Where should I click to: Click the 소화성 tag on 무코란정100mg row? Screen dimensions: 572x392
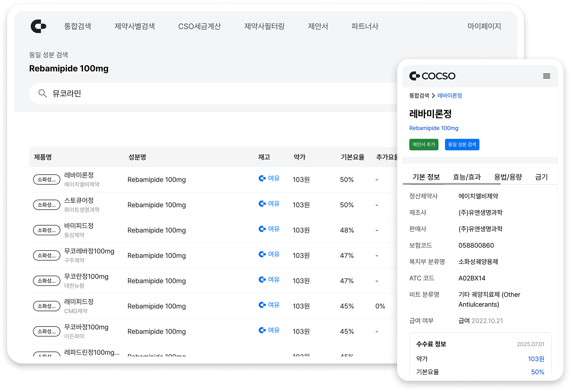tap(47, 281)
